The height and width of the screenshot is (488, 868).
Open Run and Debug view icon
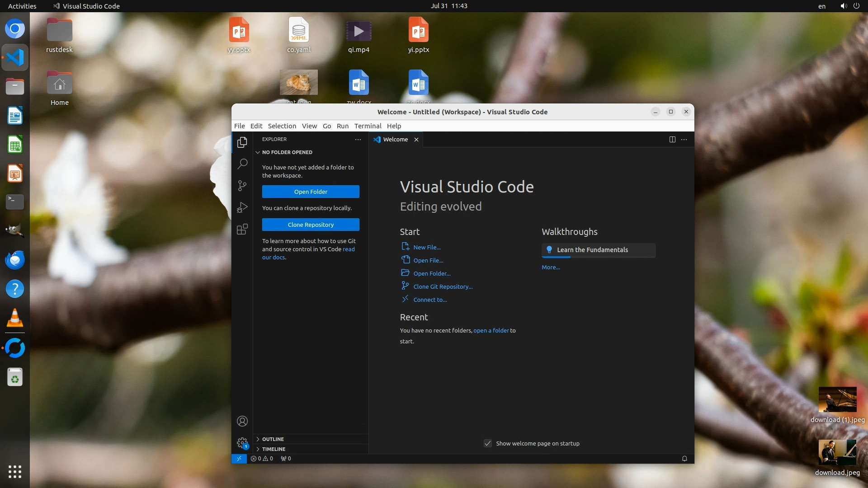(242, 207)
